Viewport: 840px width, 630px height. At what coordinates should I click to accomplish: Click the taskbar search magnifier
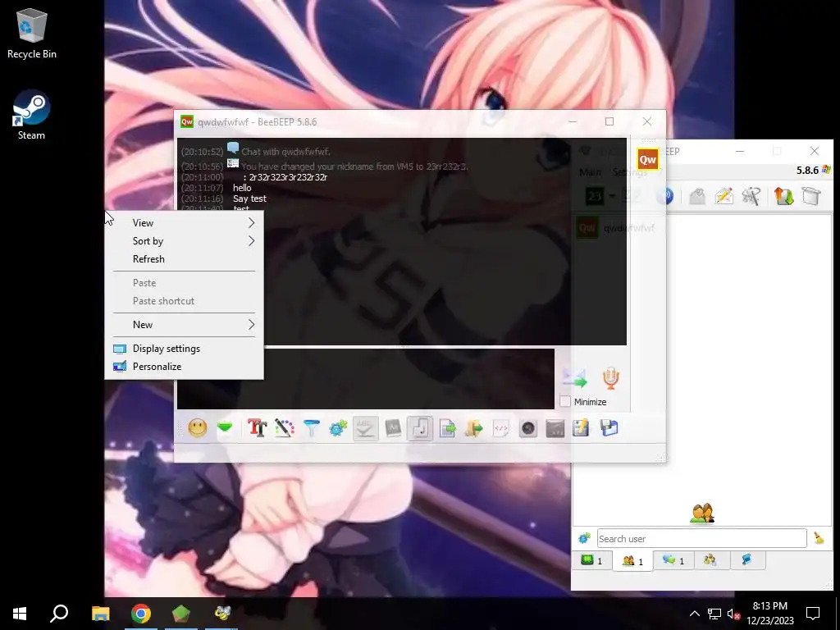coord(59,614)
